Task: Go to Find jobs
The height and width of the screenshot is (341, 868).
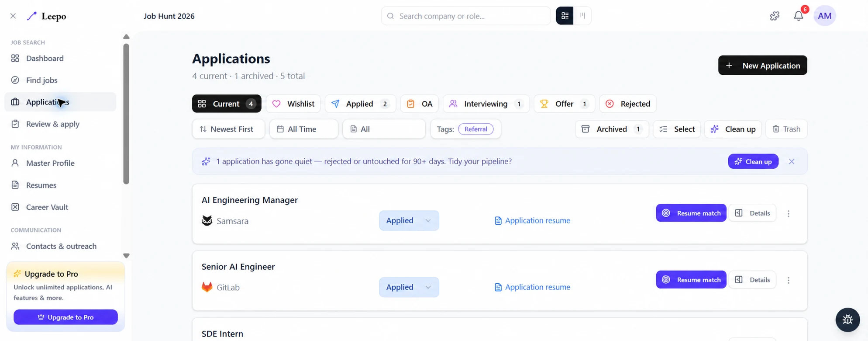Action: [60, 80]
